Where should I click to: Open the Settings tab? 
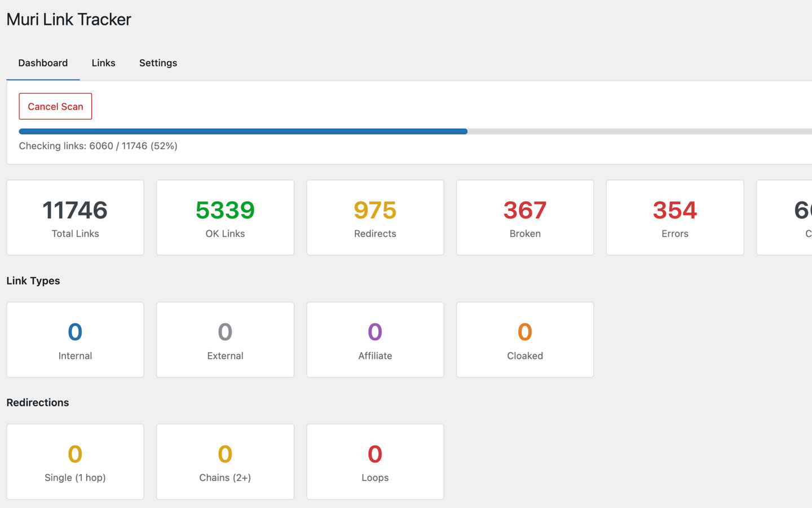158,63
